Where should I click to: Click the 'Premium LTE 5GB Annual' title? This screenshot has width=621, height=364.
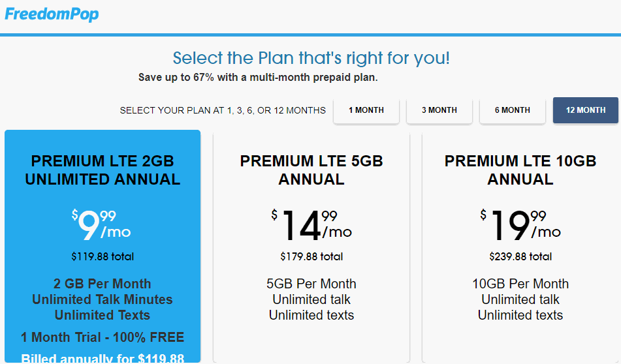click(x=311, y=170)
